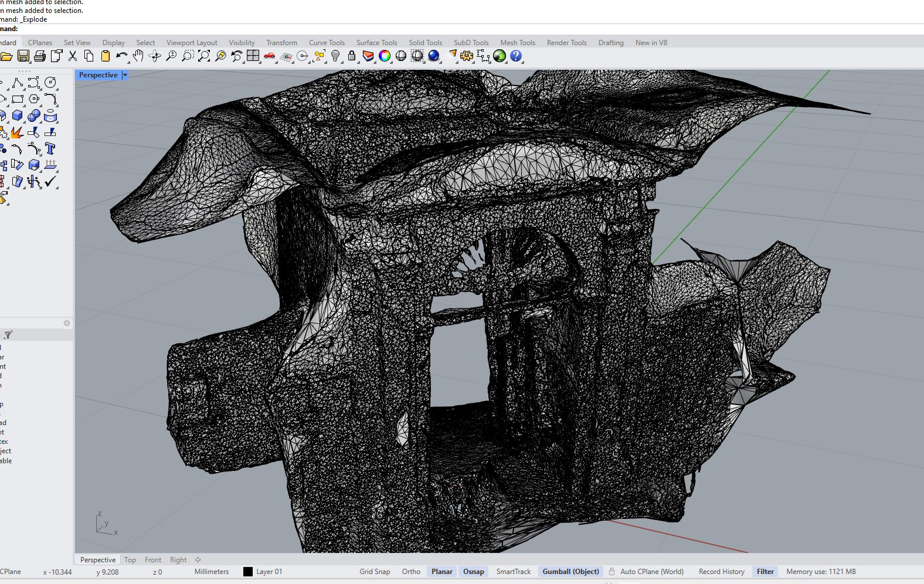
Task: Open the Mesh Tools toolbar tab
Action: coord(517,43)
